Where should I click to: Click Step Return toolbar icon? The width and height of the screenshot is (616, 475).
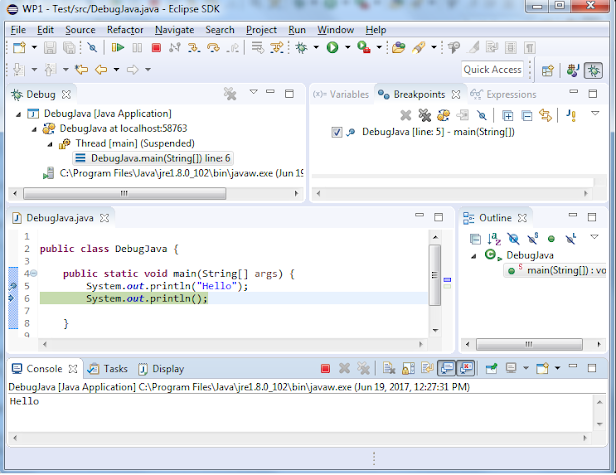coord(233,48)
